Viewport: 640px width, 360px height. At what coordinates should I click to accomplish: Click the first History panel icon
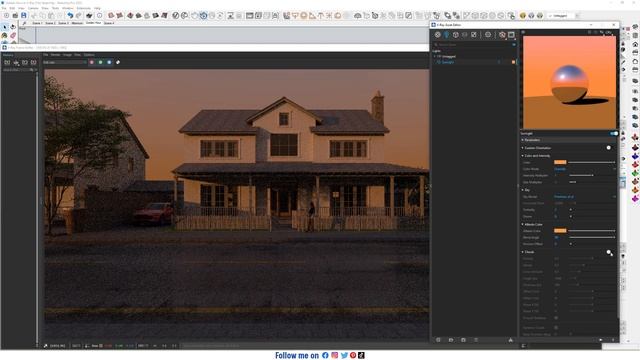coord(7,62)
